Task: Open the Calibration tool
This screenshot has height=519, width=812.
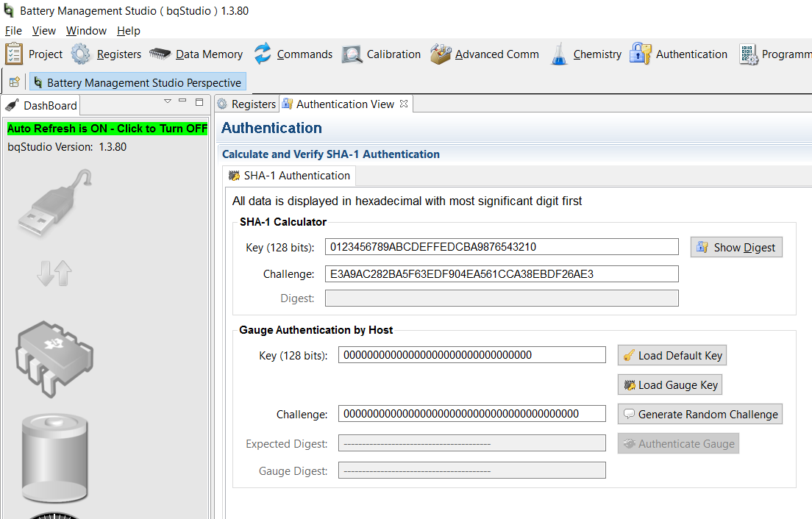Action: coord(381,54)
